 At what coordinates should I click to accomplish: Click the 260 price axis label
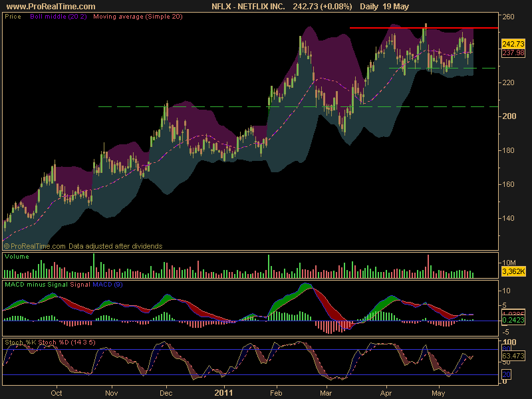click(x=508, y=17)
